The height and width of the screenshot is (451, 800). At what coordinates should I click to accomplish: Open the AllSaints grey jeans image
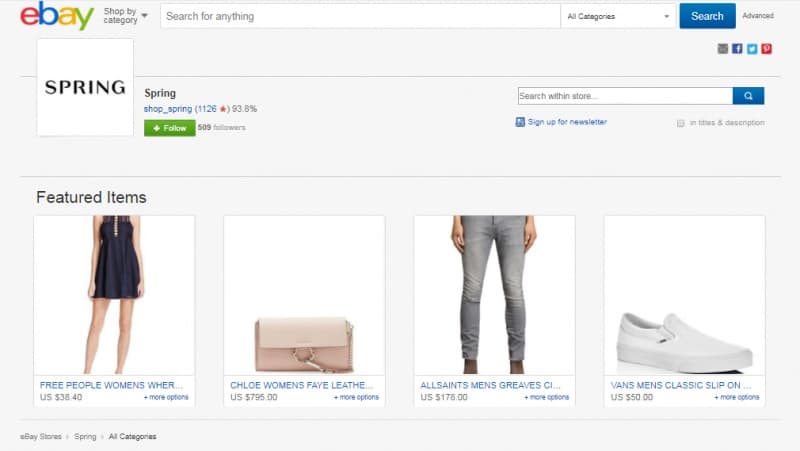coord(494,295)
